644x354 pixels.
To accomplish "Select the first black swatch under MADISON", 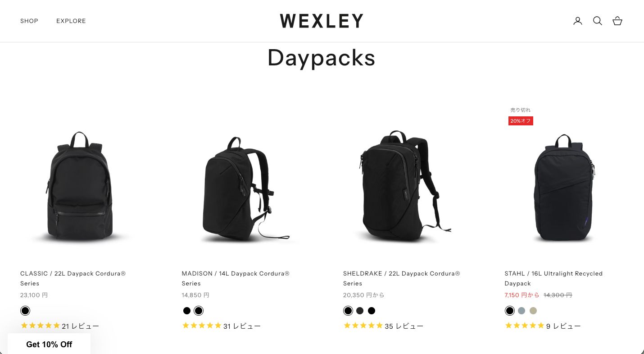I will pos(187,311).
